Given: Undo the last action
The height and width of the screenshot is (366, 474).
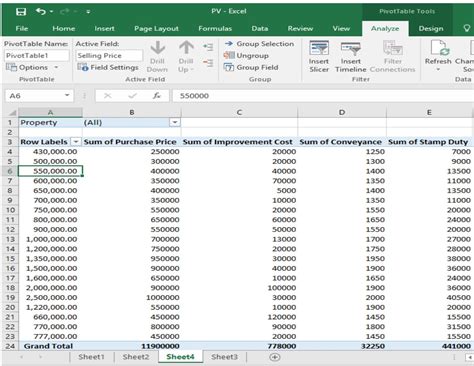Looking at the screenshot, I should pyautogui.click(x=41, y=12).
